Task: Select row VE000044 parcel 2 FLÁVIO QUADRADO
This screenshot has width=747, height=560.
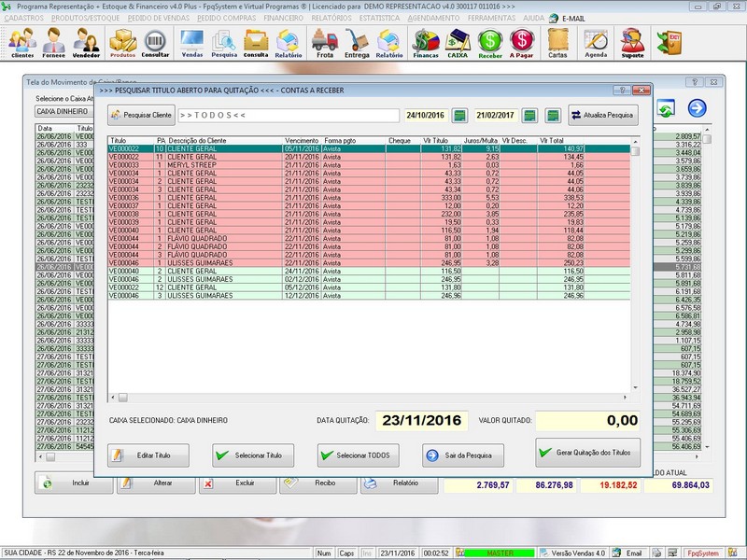Action: coord(369,246)
